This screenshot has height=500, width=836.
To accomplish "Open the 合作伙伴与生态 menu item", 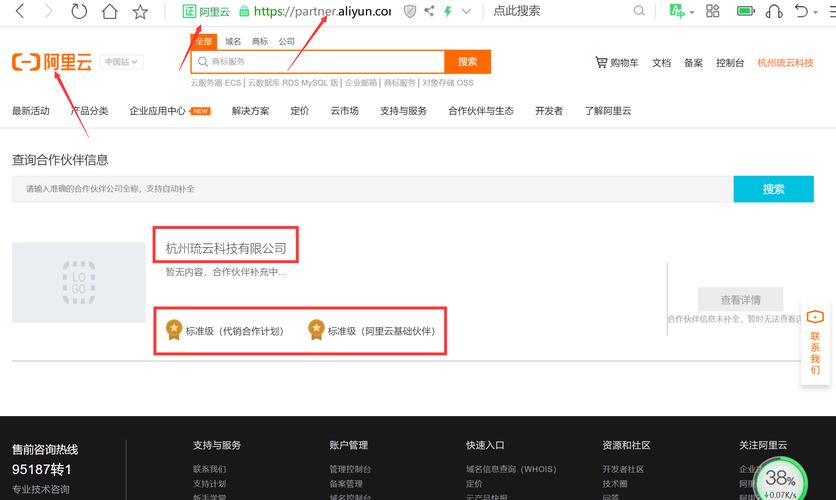I will pyautogui.click(x=481, y=111).
